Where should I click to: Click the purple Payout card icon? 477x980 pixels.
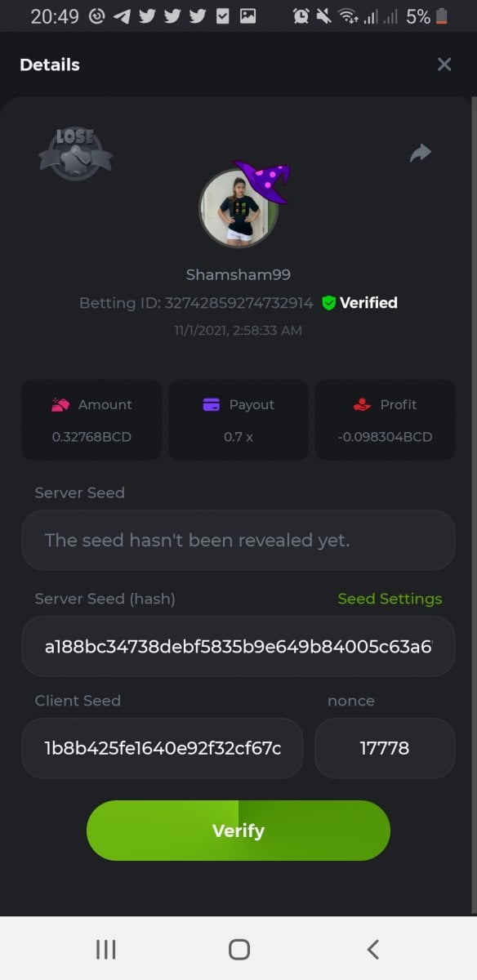pyautogui.click(x=211, y=404)
